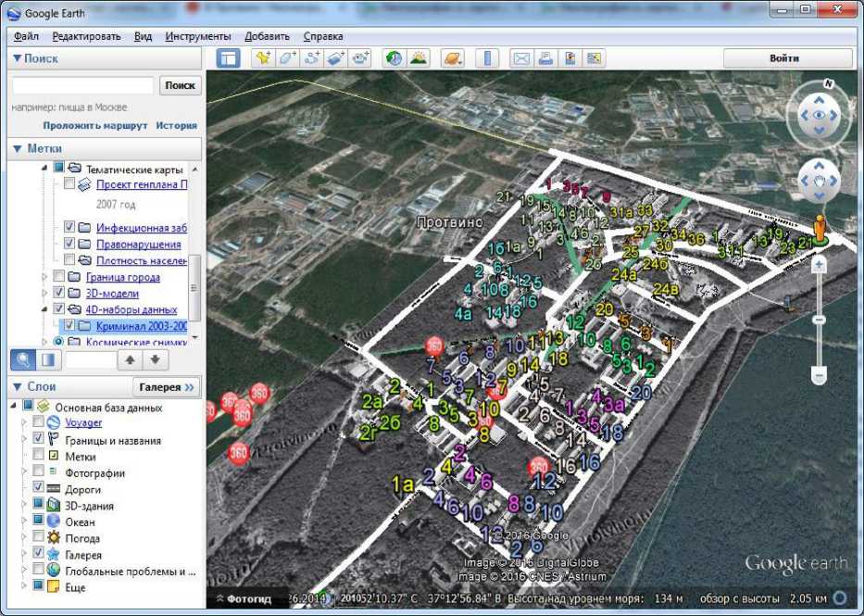
Task: Expand the 3D-здания layer tree node
Action: [24, 506]
